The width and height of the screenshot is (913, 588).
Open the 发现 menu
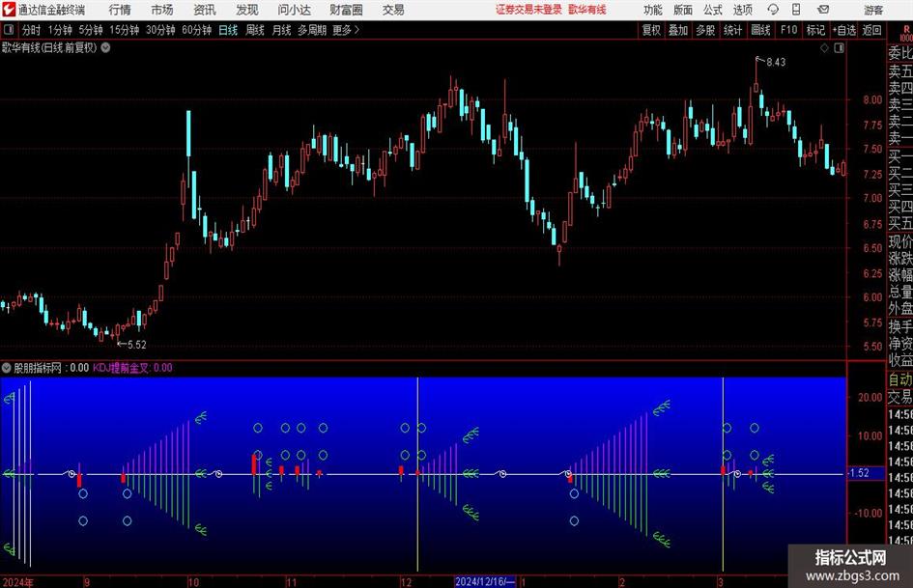click(x=247, y=10)
